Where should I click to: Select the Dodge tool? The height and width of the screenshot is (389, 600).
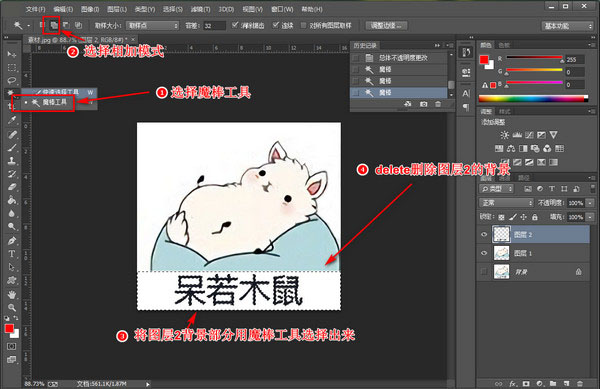click(x=12, y=226)
